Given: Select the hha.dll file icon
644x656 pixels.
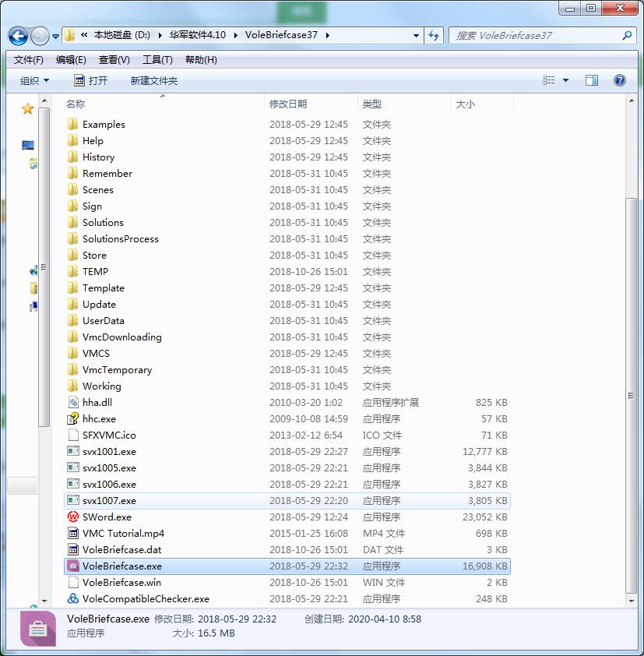Looking at the screenshot, I should pos(72,402).
